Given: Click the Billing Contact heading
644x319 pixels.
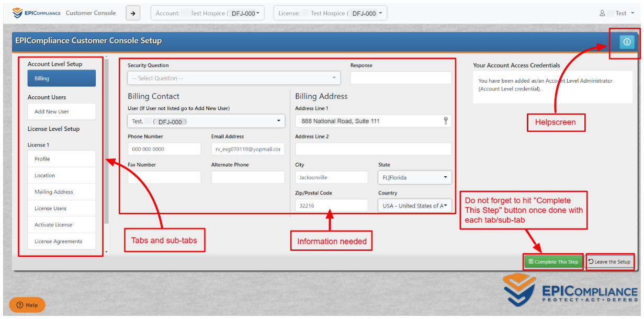Looking at the screenshot, I should pos(153,96).
